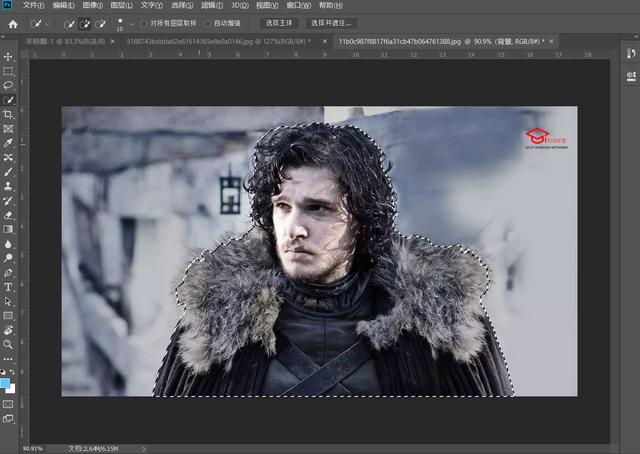
Task: Open the 文字 menu
Action: (151, 5)
